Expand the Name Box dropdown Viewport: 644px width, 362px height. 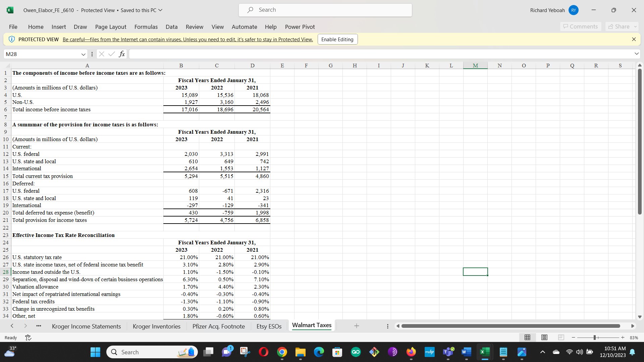[x=83, y=54]
